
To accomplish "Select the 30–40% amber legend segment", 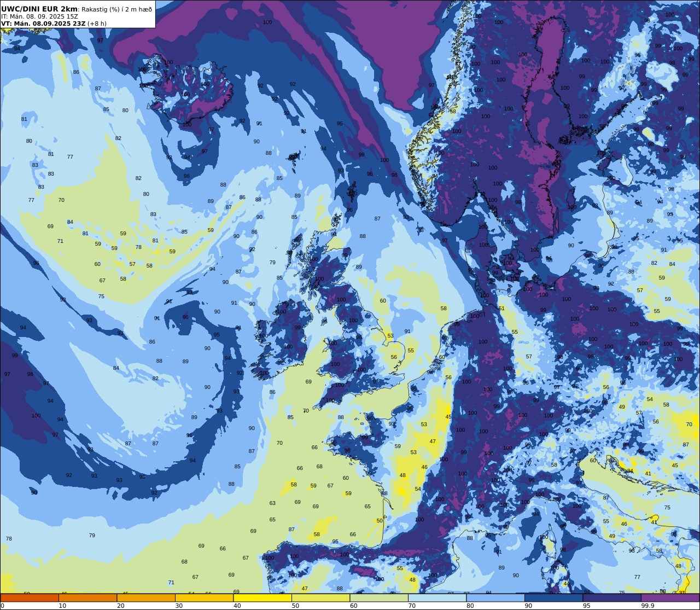I will tap(204, 597).
